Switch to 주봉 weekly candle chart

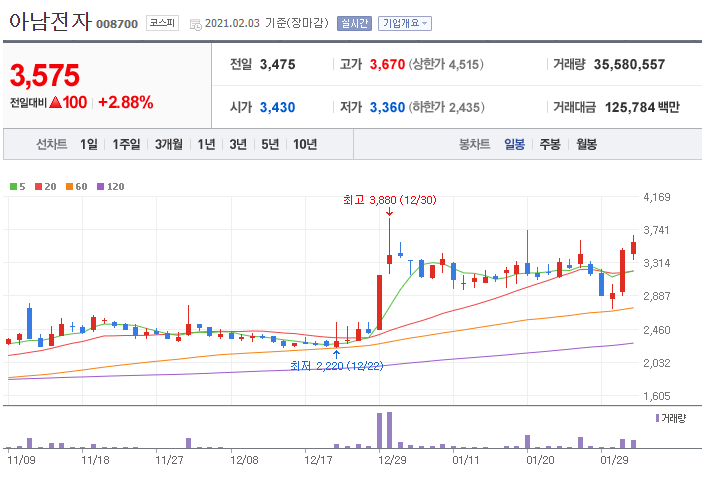click(550, 144)
